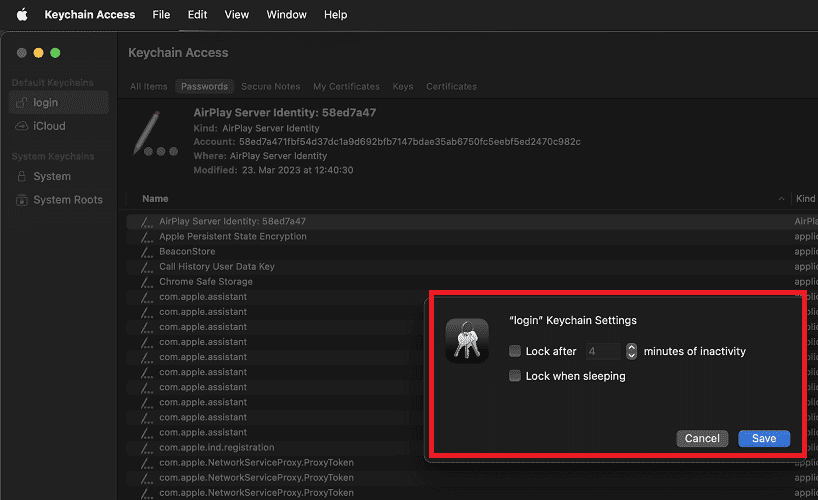Click the minutes stepper arrows
Viewport: 818px width, 500px height.
(631, 352)
